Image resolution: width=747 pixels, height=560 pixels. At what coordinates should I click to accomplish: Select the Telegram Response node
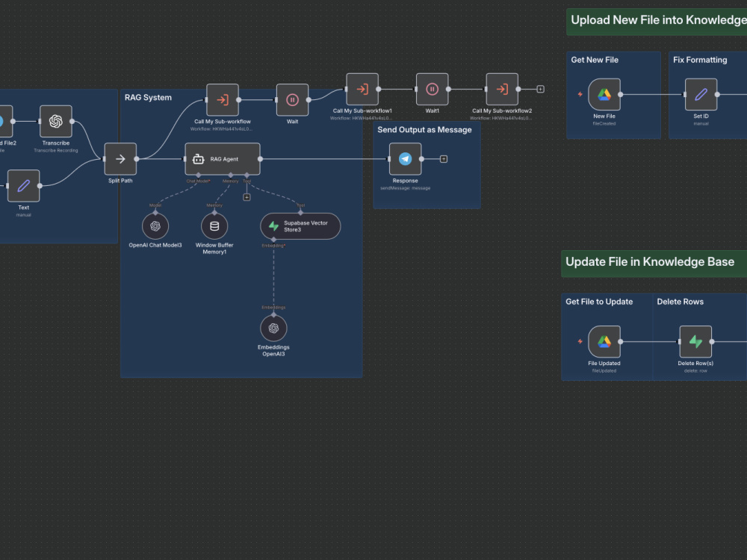coord(406,158)
